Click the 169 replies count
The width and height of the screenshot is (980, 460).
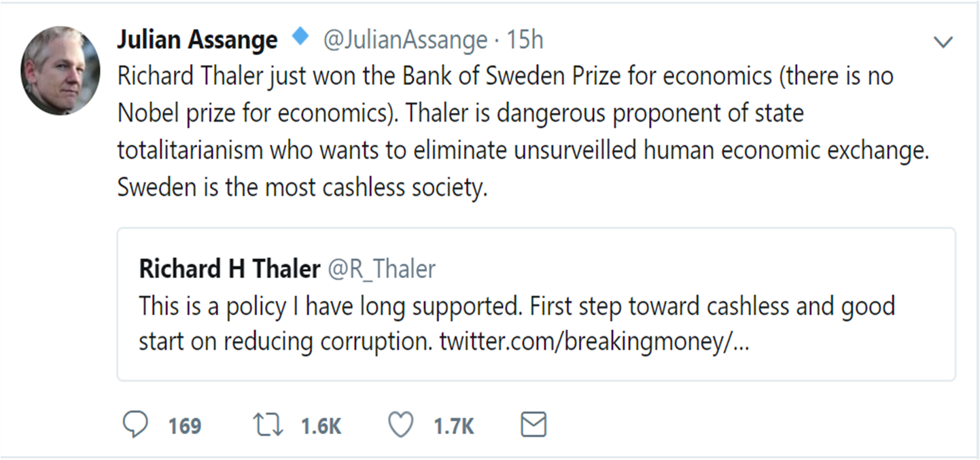tap(185, 426)
